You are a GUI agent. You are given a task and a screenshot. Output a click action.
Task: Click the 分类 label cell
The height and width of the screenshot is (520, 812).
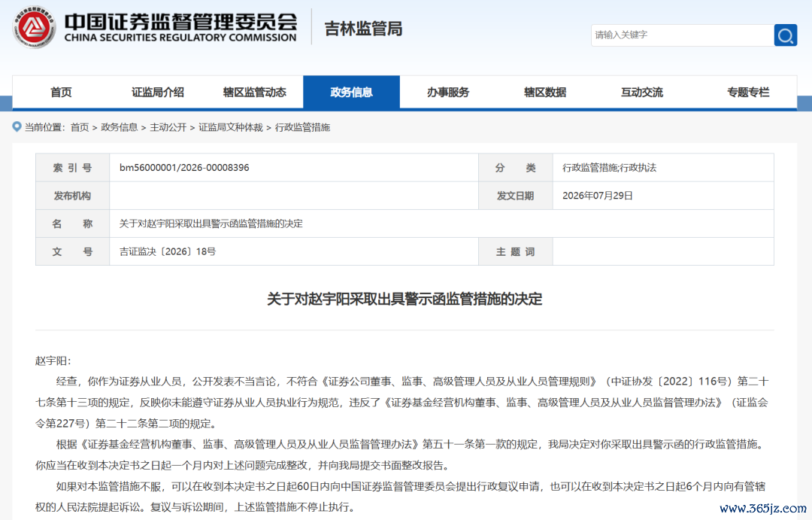pos(515,168)
